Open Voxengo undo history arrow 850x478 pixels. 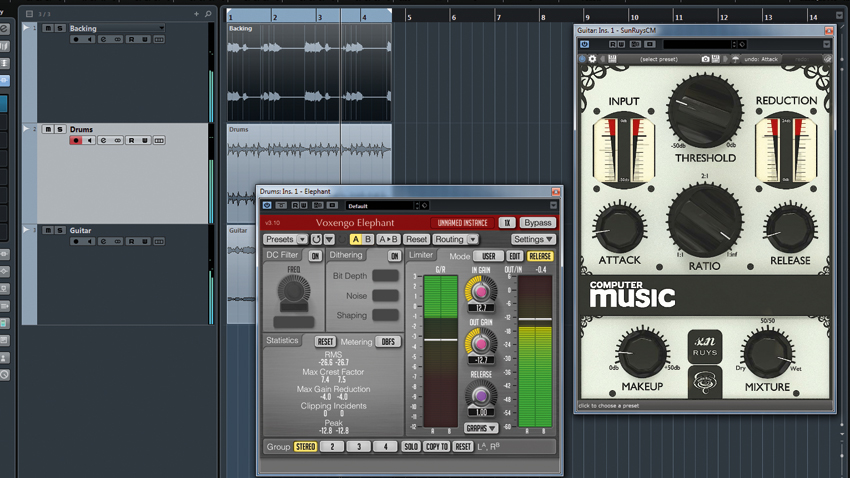click(329, 239)
